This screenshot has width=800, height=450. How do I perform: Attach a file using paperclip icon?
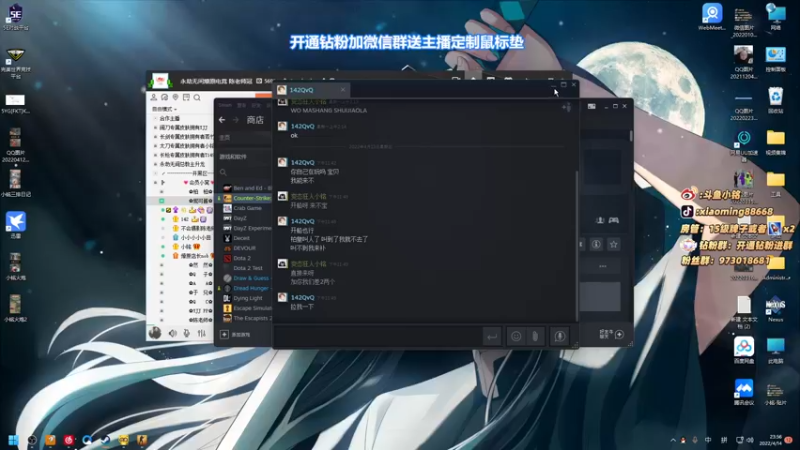point(535,336)
